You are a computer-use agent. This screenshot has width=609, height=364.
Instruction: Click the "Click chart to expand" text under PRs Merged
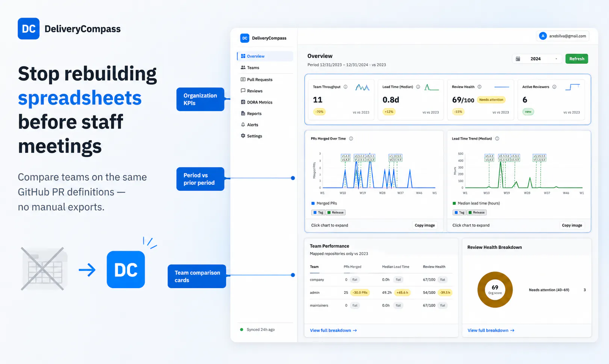point(329,225)
